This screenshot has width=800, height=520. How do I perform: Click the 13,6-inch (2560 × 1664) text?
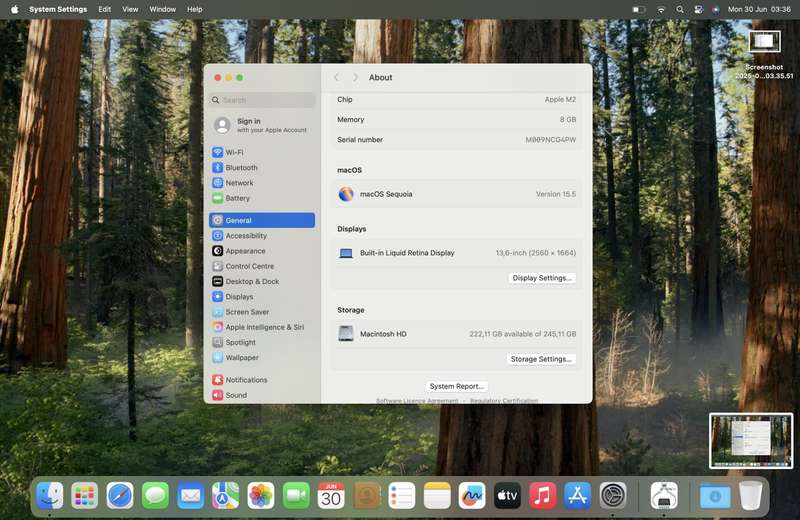(536, 253)
